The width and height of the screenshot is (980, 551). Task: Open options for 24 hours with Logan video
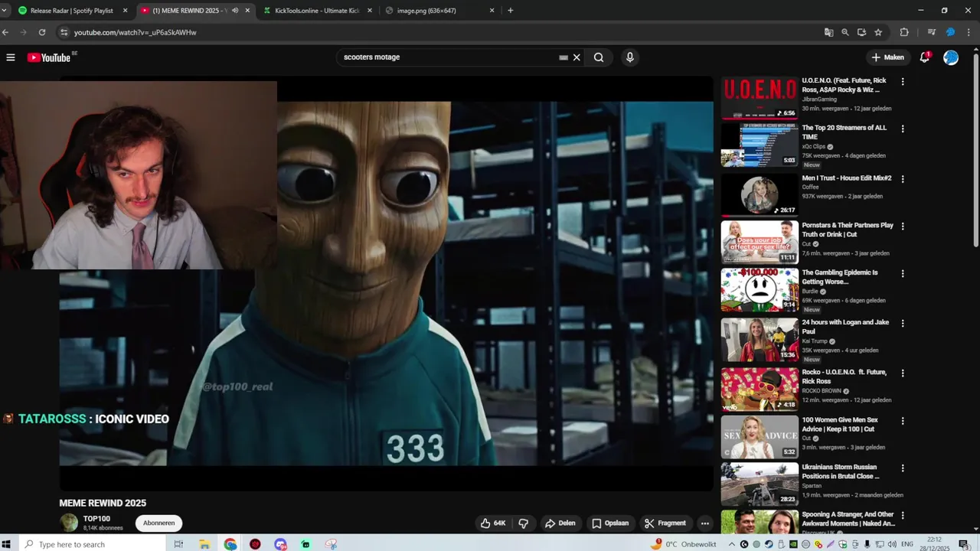903,324
